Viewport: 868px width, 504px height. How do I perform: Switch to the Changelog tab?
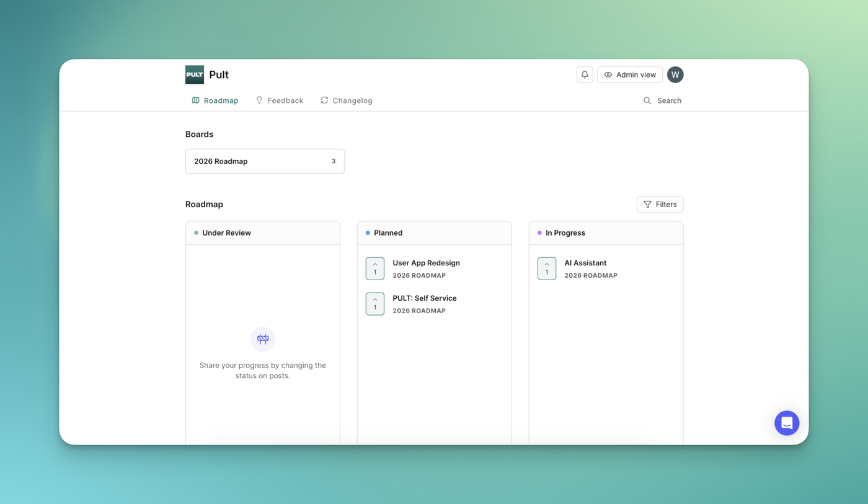[x=347, y=100]
